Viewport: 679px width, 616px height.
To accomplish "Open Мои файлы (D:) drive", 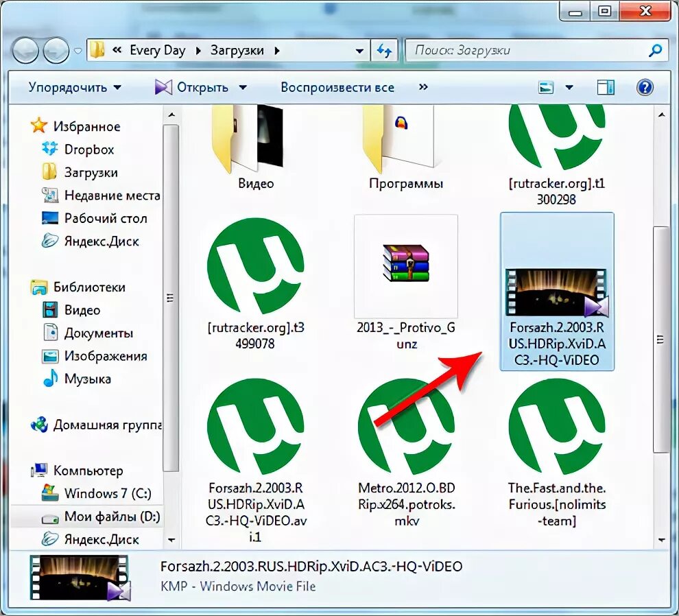I will (102, 517).
